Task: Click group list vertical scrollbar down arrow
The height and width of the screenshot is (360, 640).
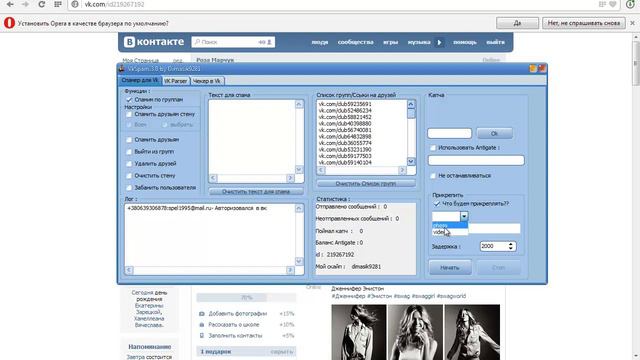Action: [x=411, y=162]
